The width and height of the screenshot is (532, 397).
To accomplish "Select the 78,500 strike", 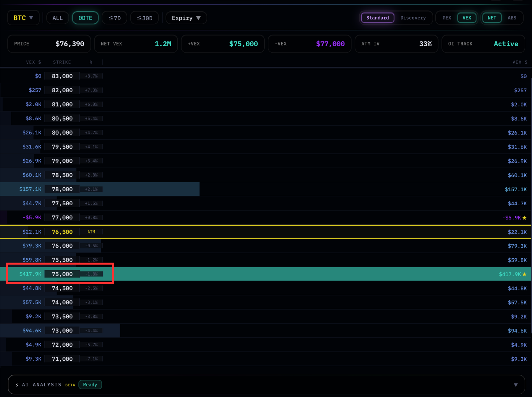I will [62, 175].
